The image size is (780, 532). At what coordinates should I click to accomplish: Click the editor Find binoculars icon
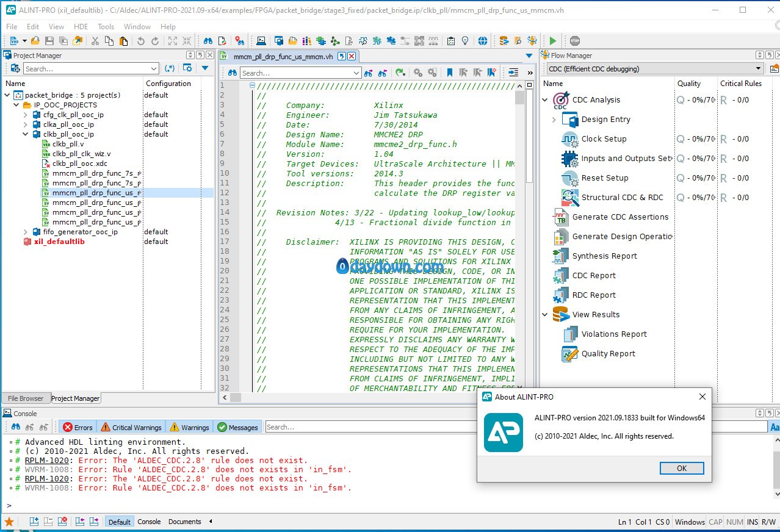pos(233,73)
